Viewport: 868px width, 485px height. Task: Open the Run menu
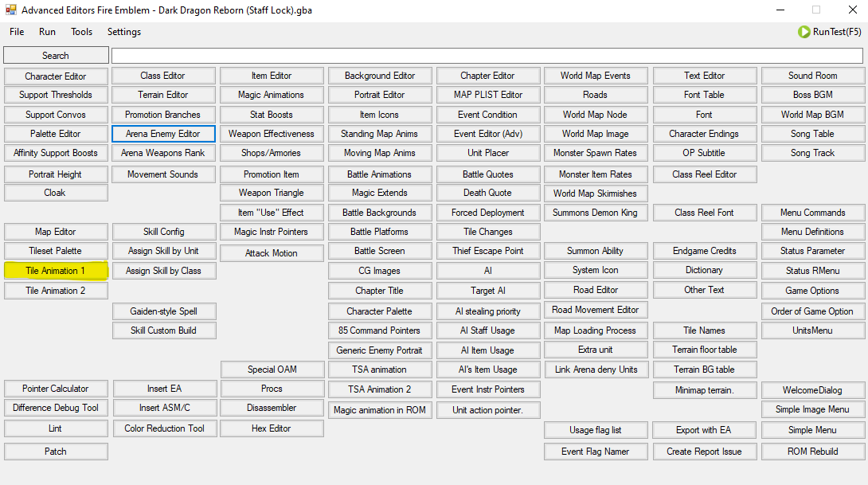click(x=47, y=32)
